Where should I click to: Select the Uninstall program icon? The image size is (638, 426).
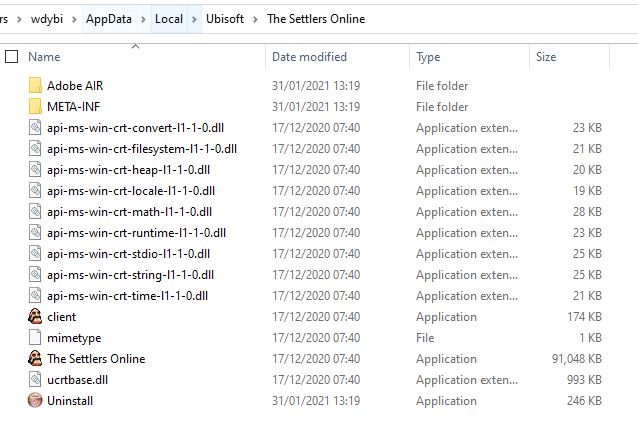coord(36,401)
